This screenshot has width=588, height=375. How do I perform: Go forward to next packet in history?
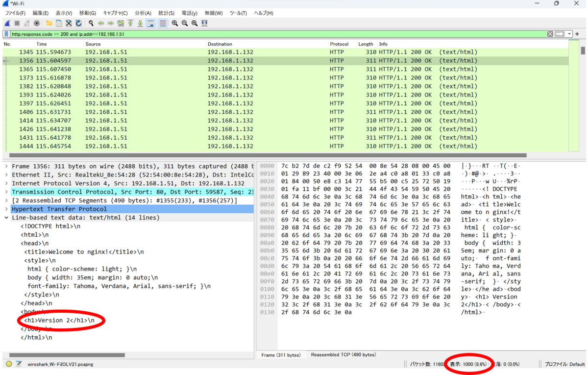[x=111, y=23]
